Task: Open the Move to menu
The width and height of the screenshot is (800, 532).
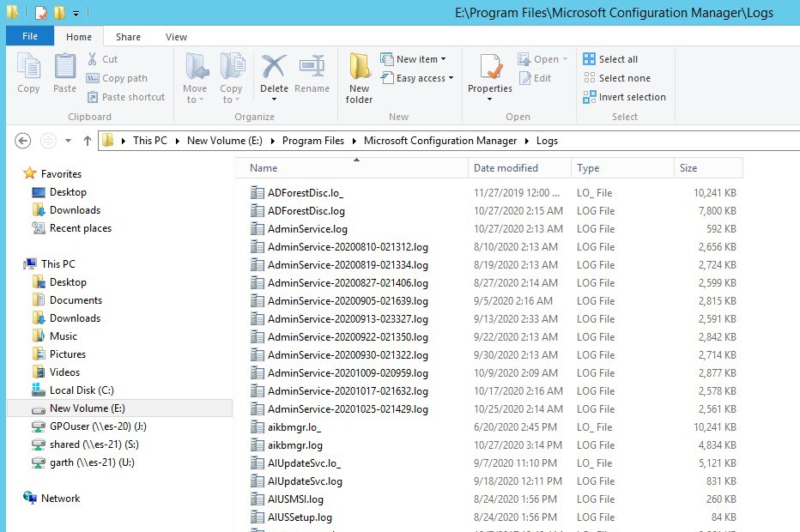Action: click(x=196, y=78)
